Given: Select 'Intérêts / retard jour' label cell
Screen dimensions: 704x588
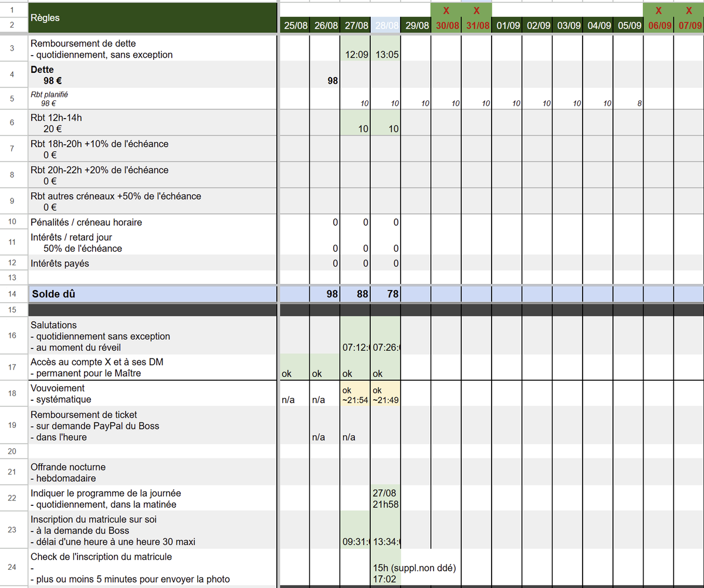Looking at the screenshot, I should click(x=153, y=242).
